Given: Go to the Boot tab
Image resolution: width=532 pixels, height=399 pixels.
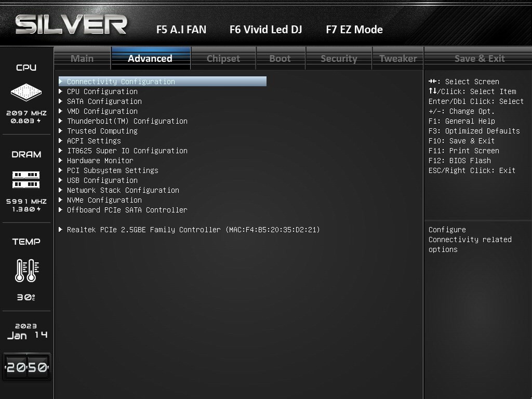Looking at the screenshot, I should (x=280, y=58).
